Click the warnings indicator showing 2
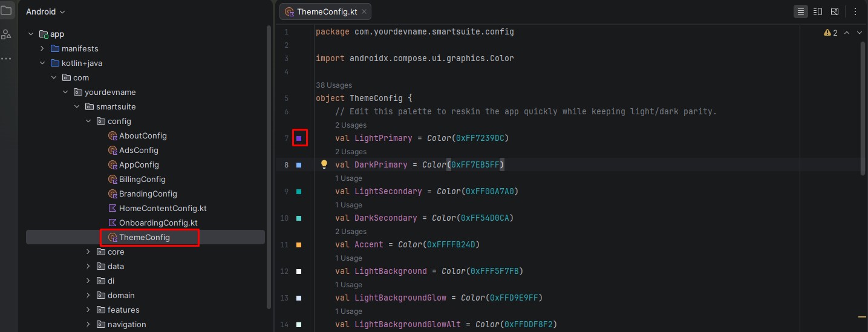The width and height of the screenshot is (868, 332). click(x=830, y=33)
